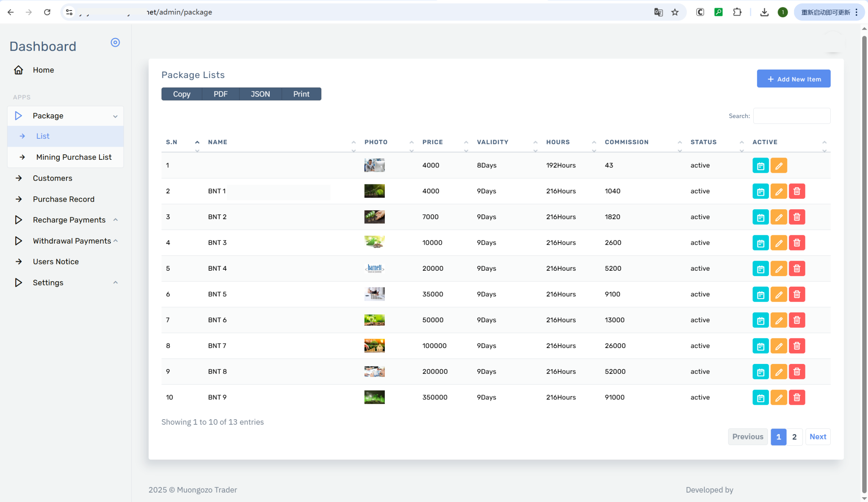
Task: Click the teal calendar icon for BNT 9
Action: point(760,398)
